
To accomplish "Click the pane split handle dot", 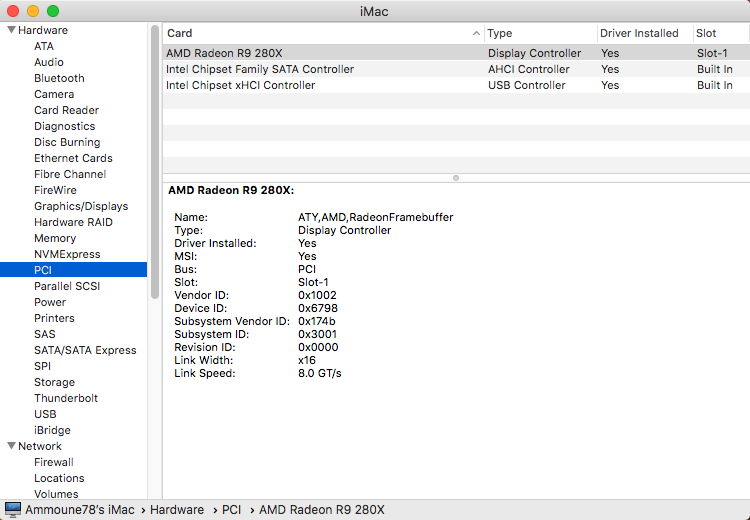I will 456,178.
